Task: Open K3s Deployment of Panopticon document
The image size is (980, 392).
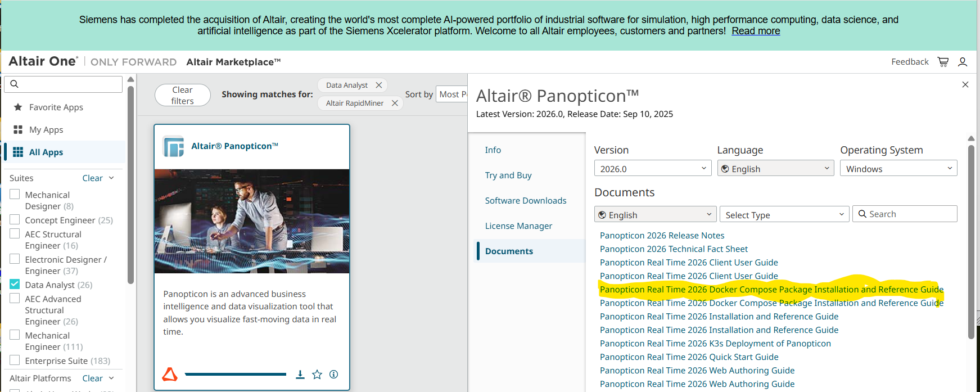Action: tap(715, 344)
